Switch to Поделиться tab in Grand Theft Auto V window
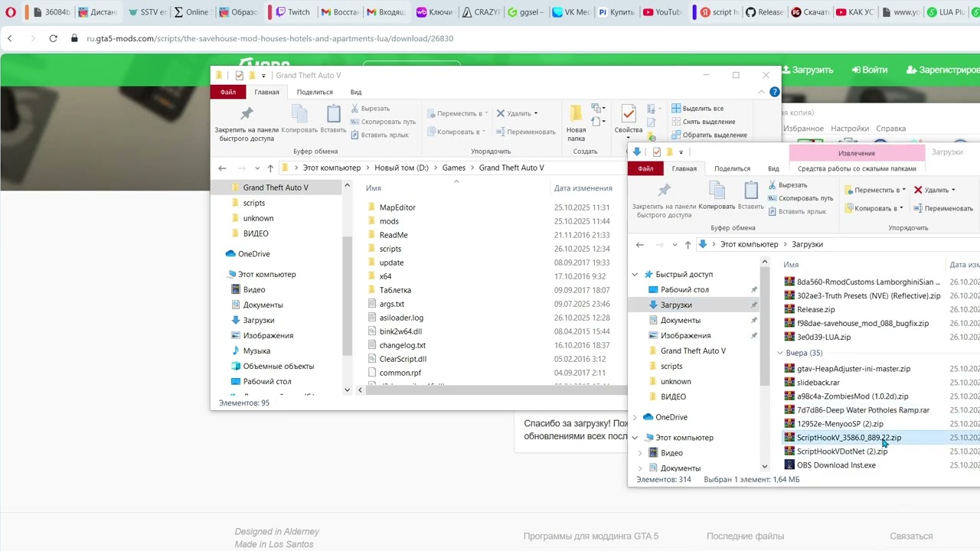This screenshot has height=551, width=980. (x=315, y=92)
